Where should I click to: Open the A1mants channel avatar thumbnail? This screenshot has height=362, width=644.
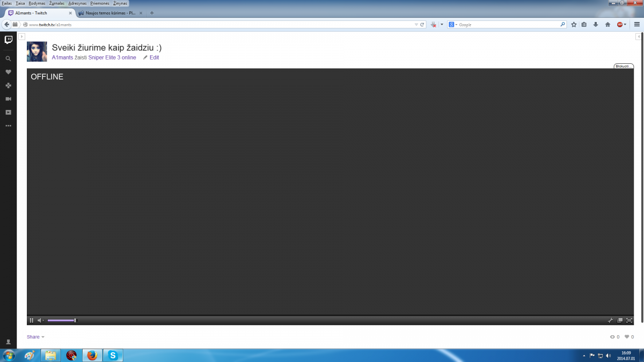click(x=37, y=51)
